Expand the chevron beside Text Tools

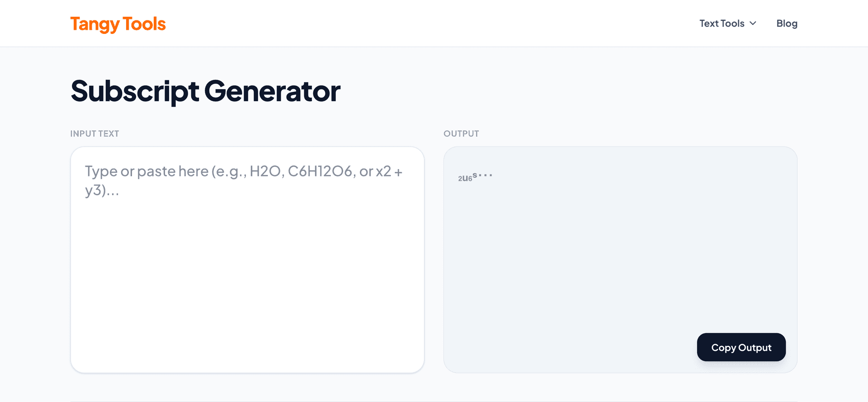click(753, 24)
